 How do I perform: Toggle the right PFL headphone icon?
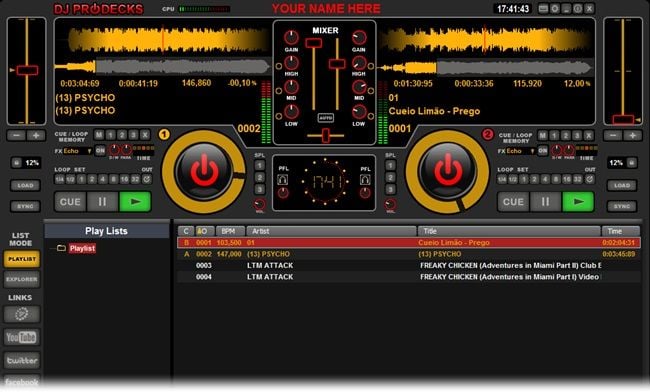pyautogui.click(x=365, y=179)
